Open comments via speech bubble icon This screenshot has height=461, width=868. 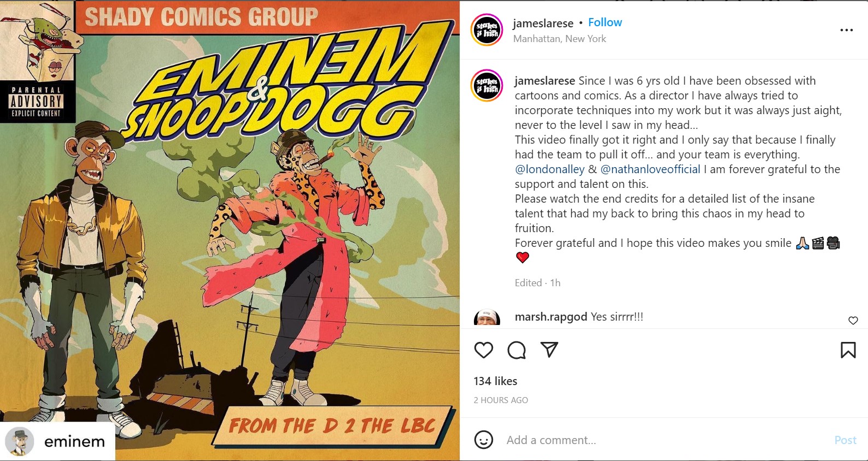point(517,350)
